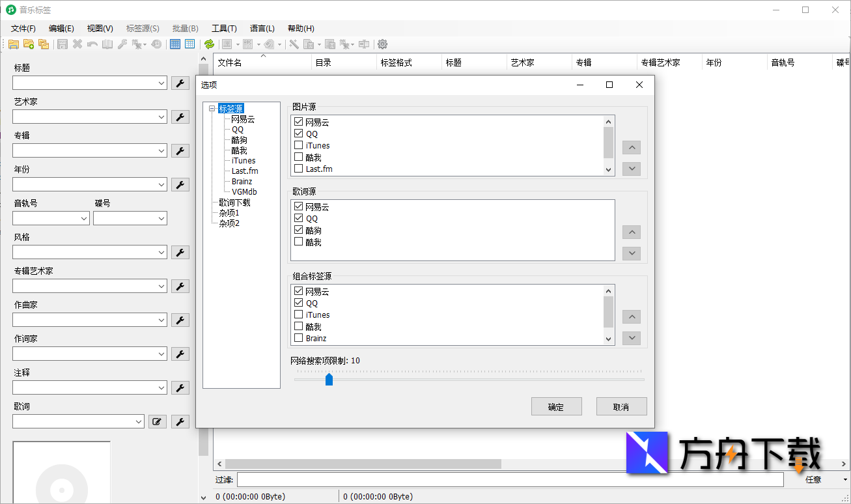Click the lyrics edit icon next to 歌词
This screenshot has width=851, height=504.
click(157, 421)
